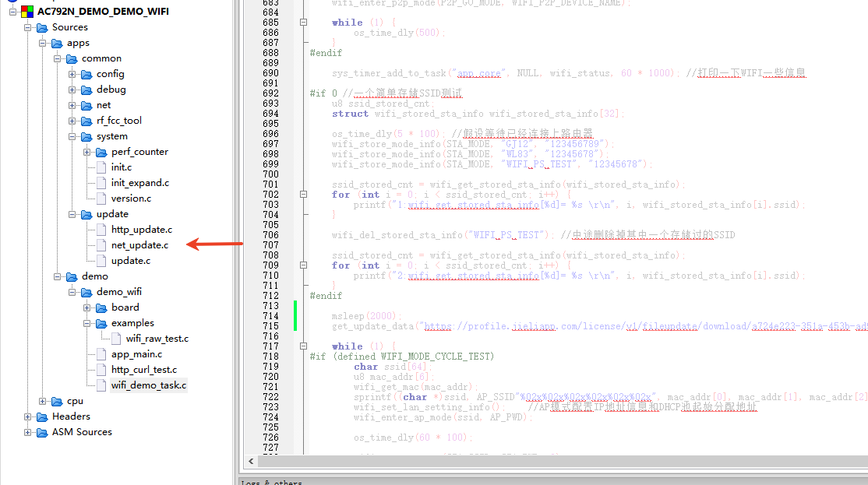Click the common folder icon
Viewport: 868px width, 485px height.
[72, 58]
